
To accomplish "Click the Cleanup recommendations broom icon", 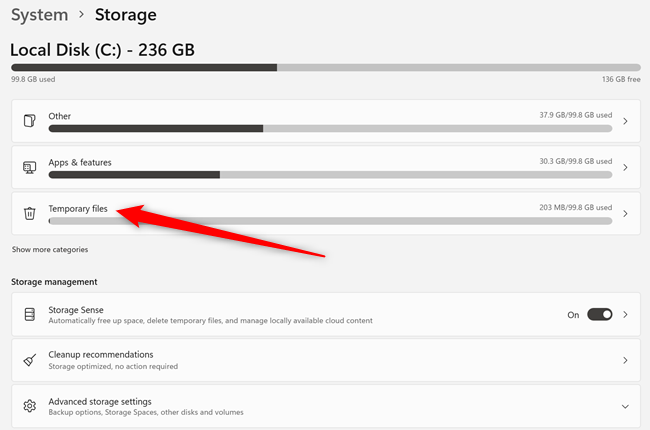I will coord(30,360).
